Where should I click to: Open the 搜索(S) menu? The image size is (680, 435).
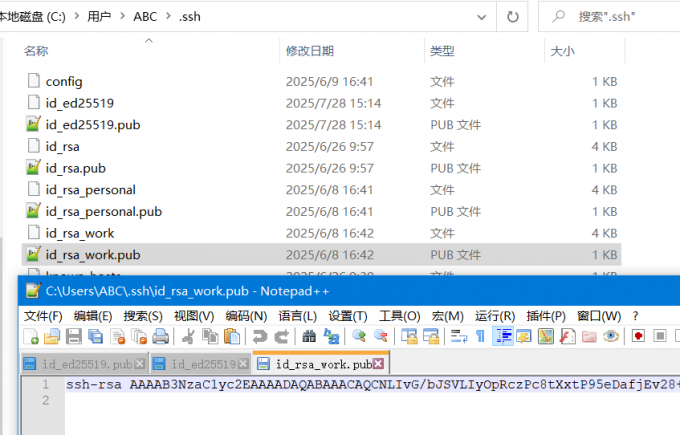pos(143,316)
